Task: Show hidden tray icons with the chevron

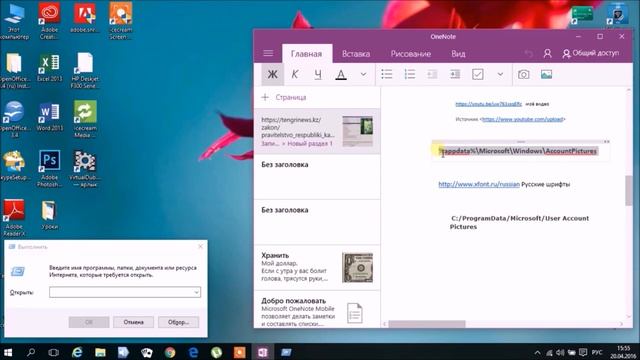Action: tap(537, 352)
